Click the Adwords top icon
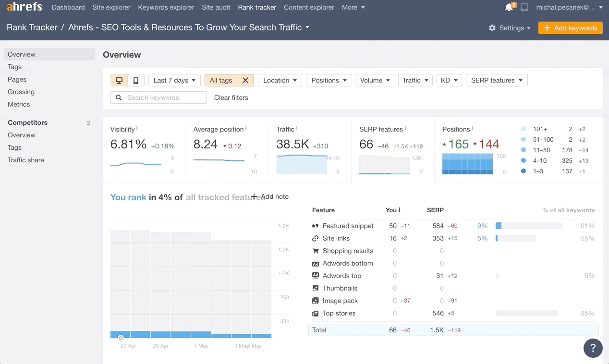This screenshot has width=609, height=364. point(316,276)
